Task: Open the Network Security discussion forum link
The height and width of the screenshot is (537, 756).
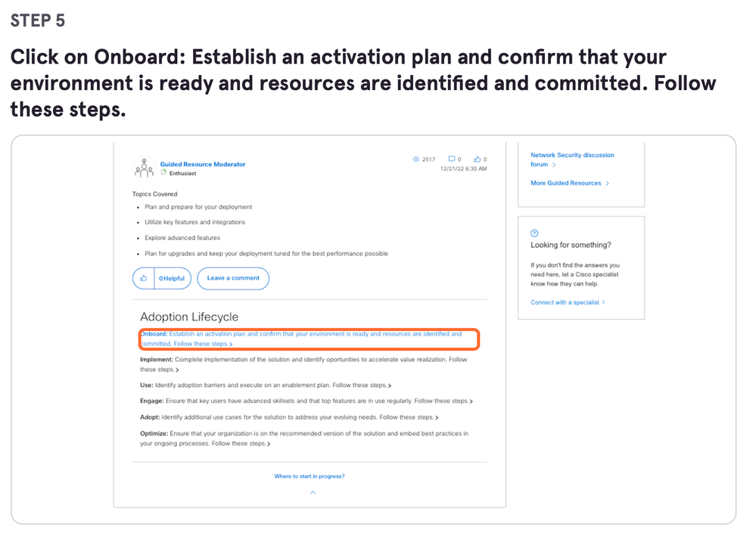Action: tap(572, 160)
